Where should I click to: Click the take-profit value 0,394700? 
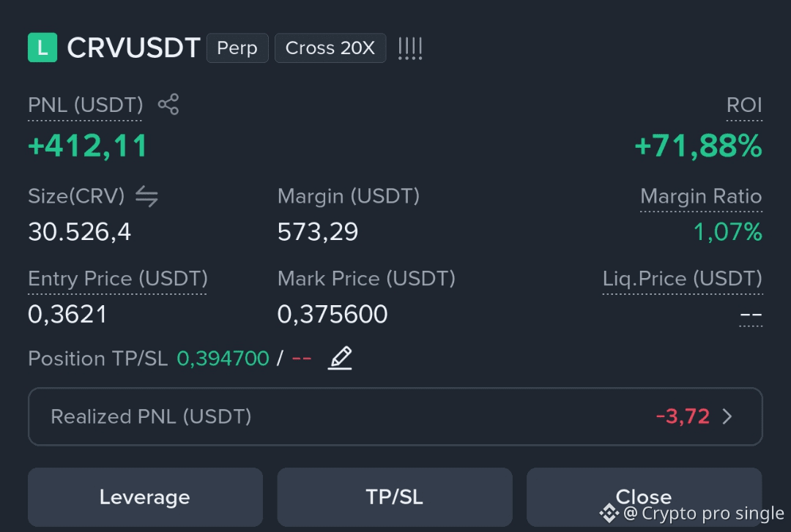[223, 359]
